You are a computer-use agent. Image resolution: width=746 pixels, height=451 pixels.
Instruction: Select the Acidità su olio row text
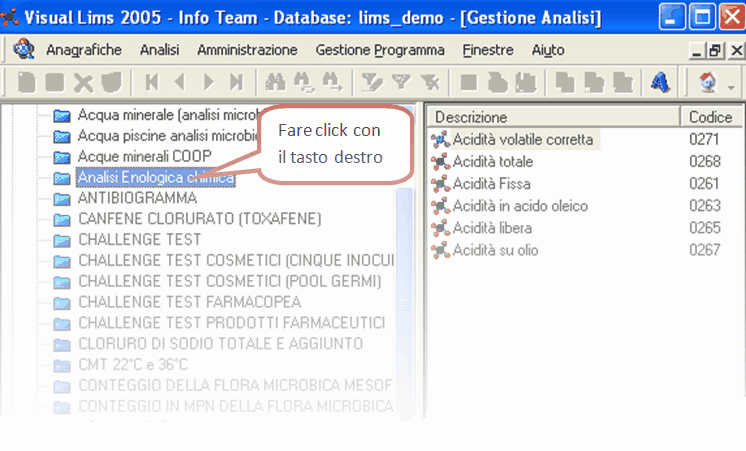[495, 250]
